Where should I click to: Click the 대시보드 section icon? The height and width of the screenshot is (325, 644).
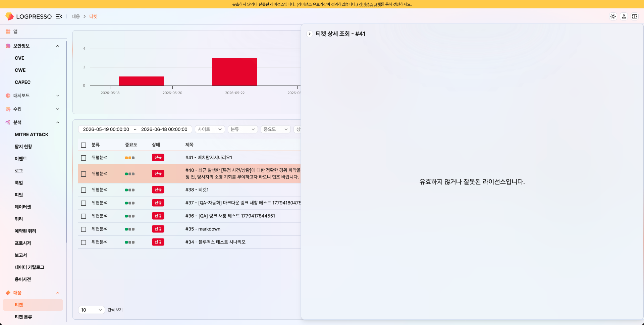coord(8,96)
